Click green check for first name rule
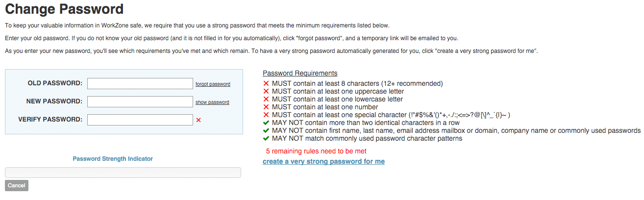Viewport: 644px width, 200px height. (266, 131)
